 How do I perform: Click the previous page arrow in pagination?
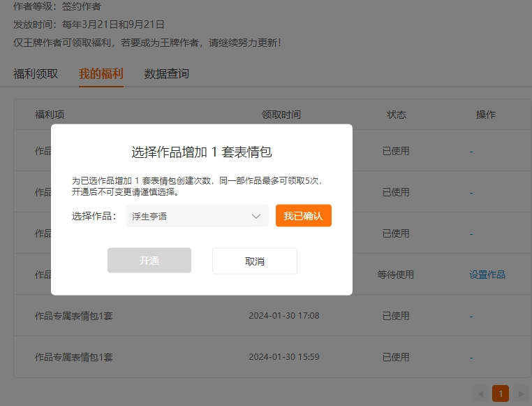(x=480, y=393)
